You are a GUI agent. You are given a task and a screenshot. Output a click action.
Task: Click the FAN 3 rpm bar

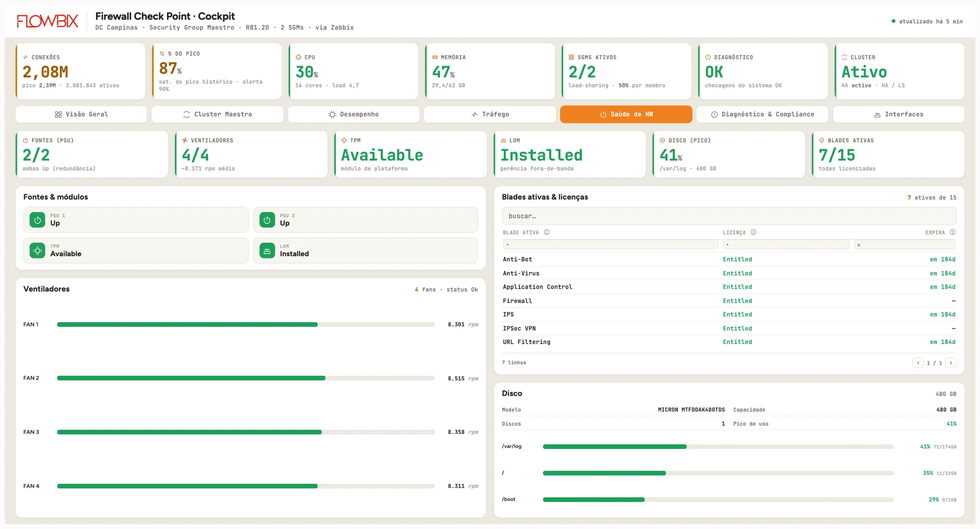pyautogui.click(x=246, y=432)
